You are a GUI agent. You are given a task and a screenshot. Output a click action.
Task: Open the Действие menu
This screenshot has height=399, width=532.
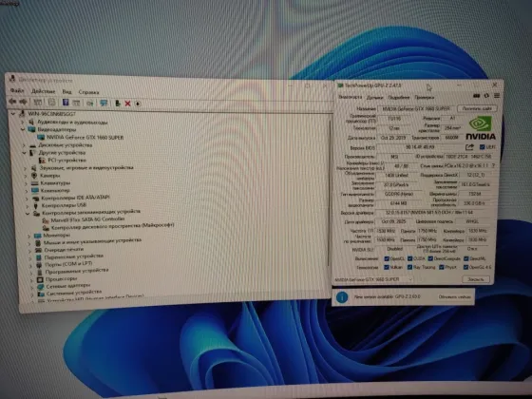click(43, 91)
